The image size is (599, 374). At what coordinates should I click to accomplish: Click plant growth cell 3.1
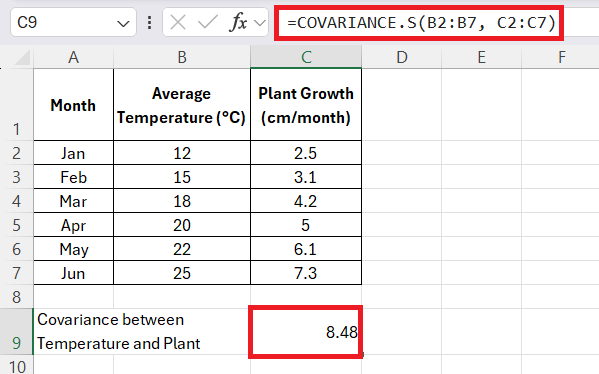tap(306, 177)
